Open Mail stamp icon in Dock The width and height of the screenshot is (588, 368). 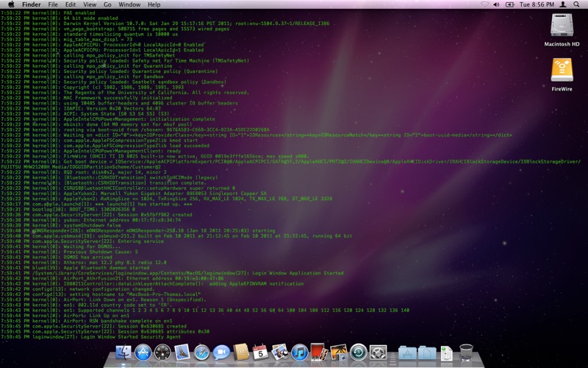coord(182,353)
